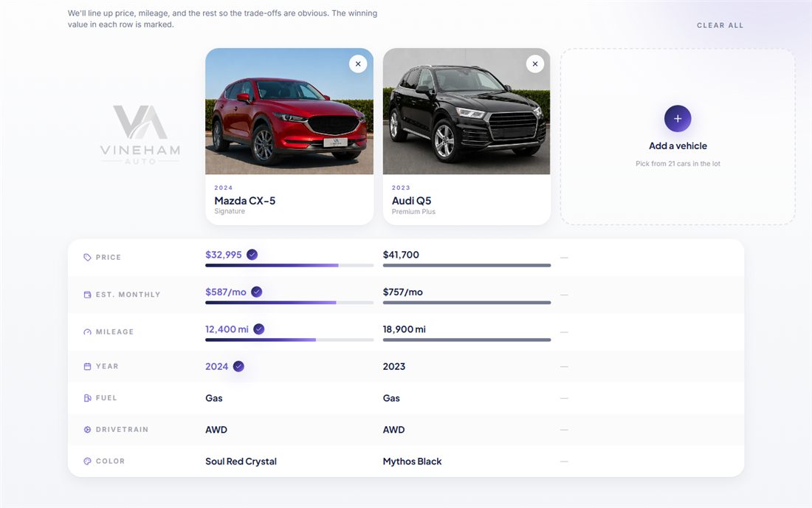
Task: Select the Audi's 2023 year value
Action: coord(394,366)
